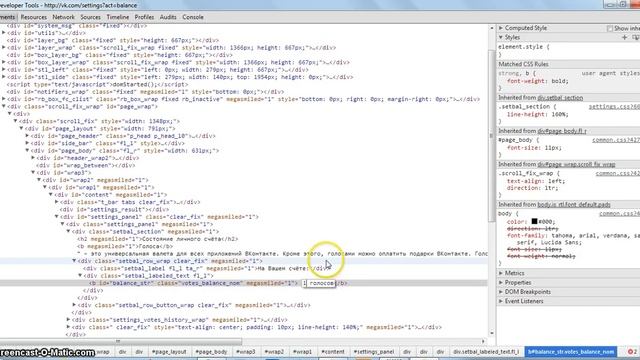Image resolution: width=640 pixels, height=360 pixels.
Task: Collapse the page_wrap div node
Action: coord(4,107)
